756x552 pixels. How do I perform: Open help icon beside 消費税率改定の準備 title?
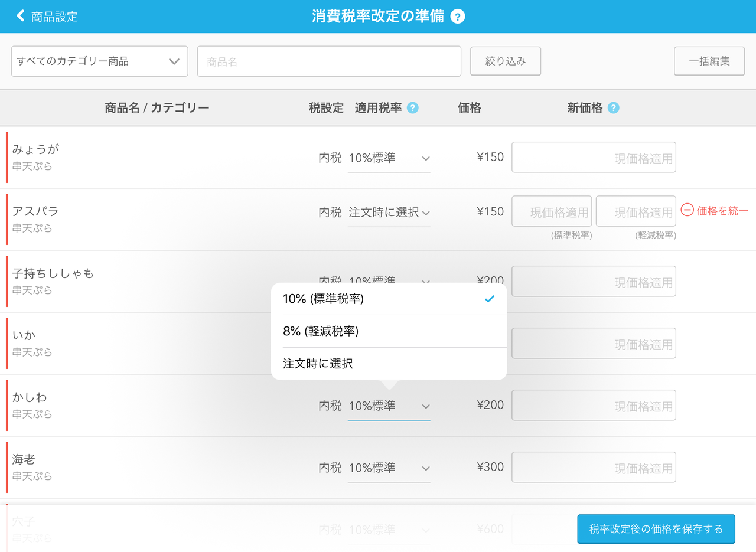458,17
